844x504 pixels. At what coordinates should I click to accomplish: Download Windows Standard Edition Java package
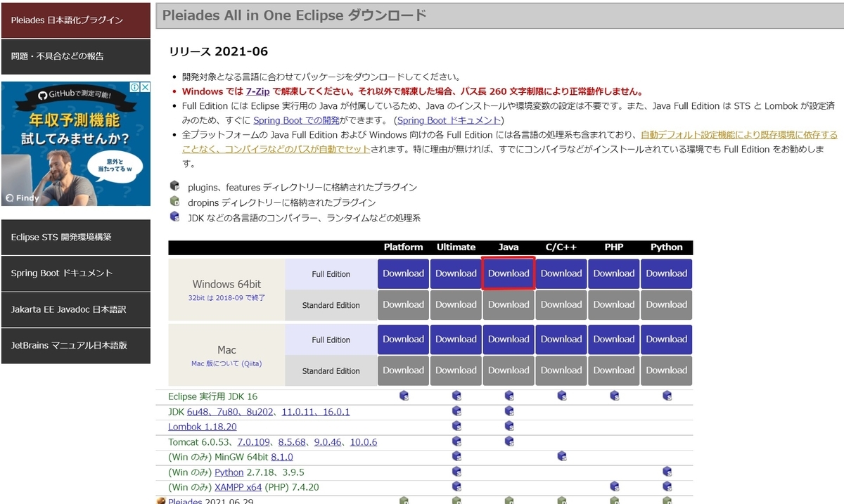pos(509,304)
